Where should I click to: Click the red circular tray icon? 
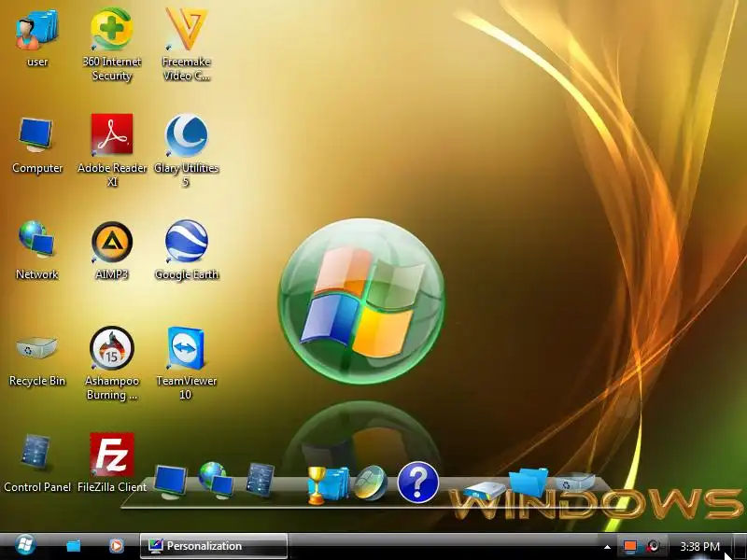[x=653, y=546]
